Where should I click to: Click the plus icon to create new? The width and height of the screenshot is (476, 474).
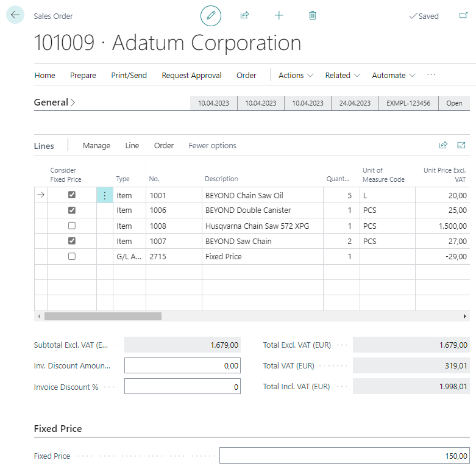pyautogui.click(x=279, y=16)
